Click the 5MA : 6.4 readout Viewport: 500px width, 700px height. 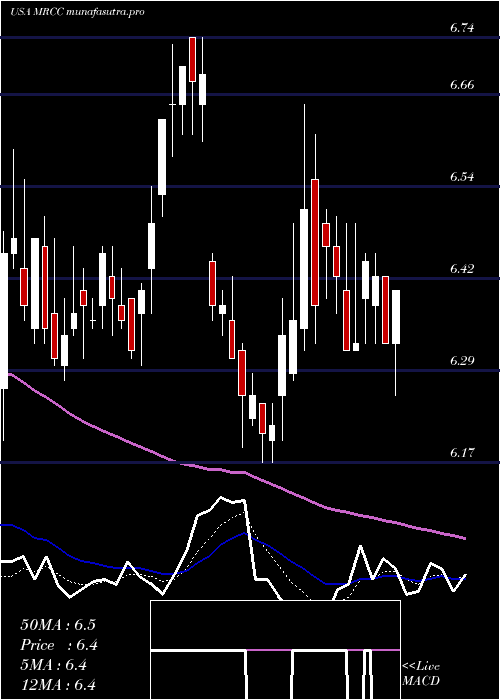coord(54,665)
